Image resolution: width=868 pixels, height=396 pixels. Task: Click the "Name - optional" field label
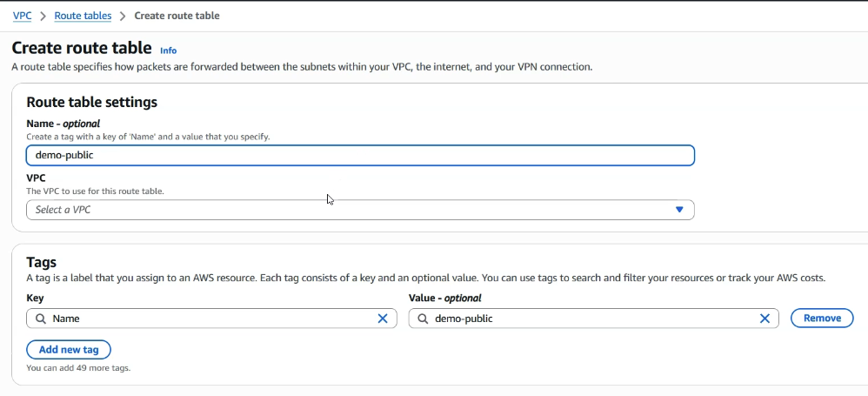[63, 124]
